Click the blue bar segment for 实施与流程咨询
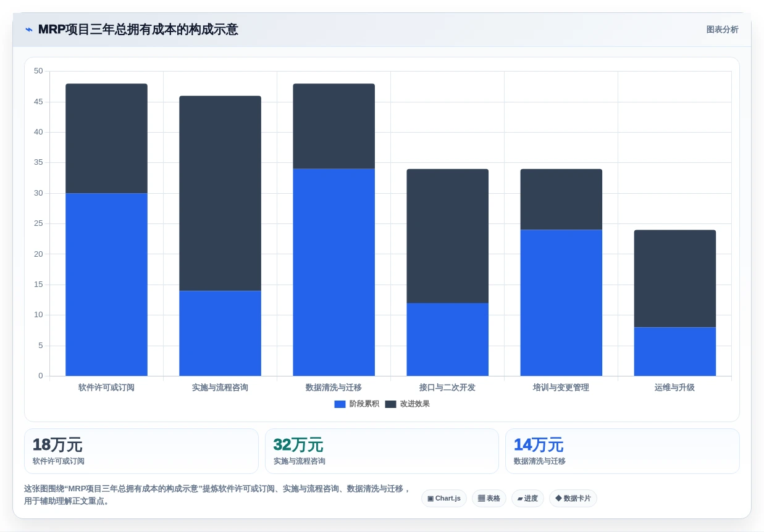 (220, 333)
